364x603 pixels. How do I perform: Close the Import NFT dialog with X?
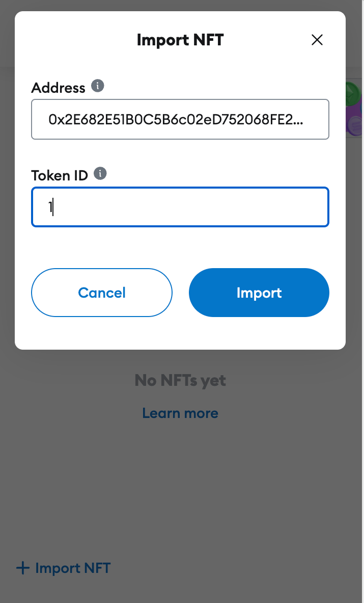317,40
